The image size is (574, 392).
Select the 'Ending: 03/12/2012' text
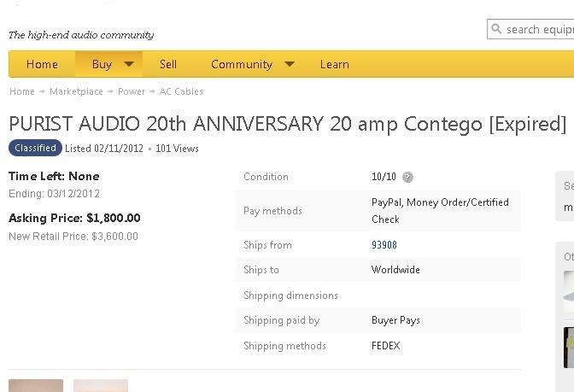pos(54,194)
